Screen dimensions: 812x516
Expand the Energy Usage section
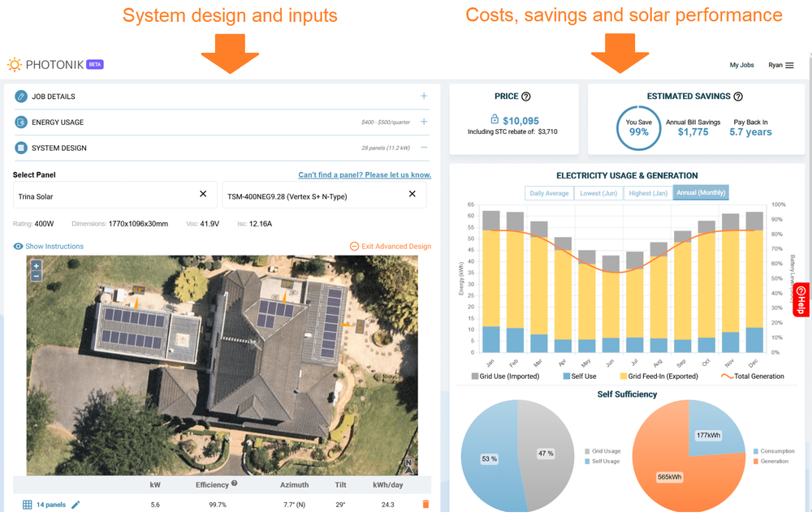coord(423,123)
